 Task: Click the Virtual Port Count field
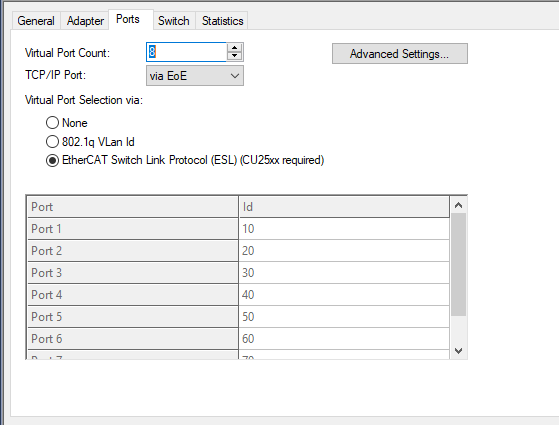pos(186,52)
